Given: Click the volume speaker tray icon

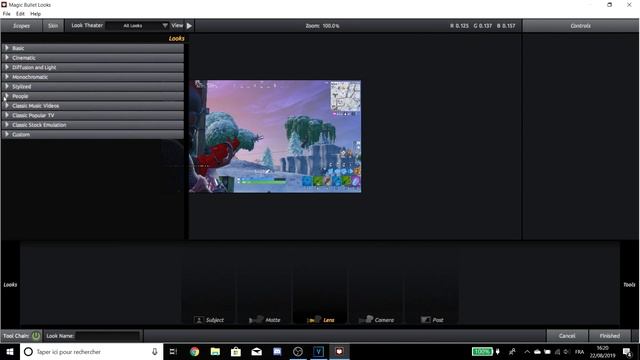Looking at the screenshot, I should [566, 352].
